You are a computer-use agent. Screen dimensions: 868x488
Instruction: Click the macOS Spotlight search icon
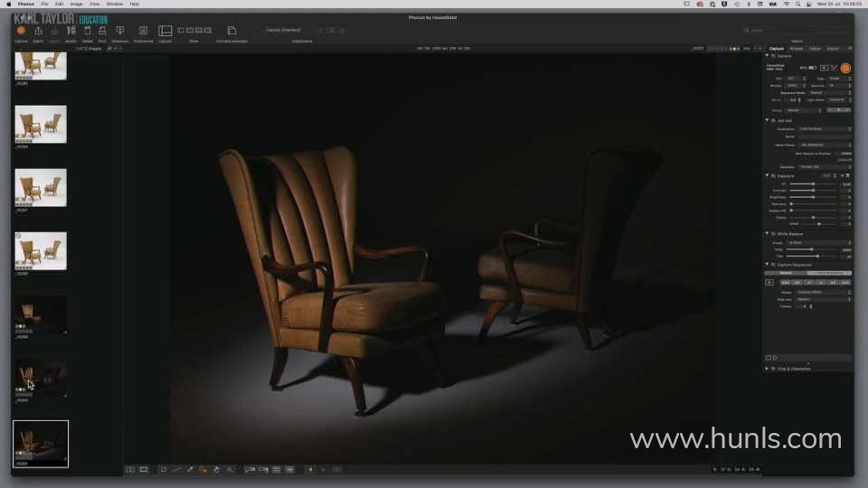click(797, 4)
